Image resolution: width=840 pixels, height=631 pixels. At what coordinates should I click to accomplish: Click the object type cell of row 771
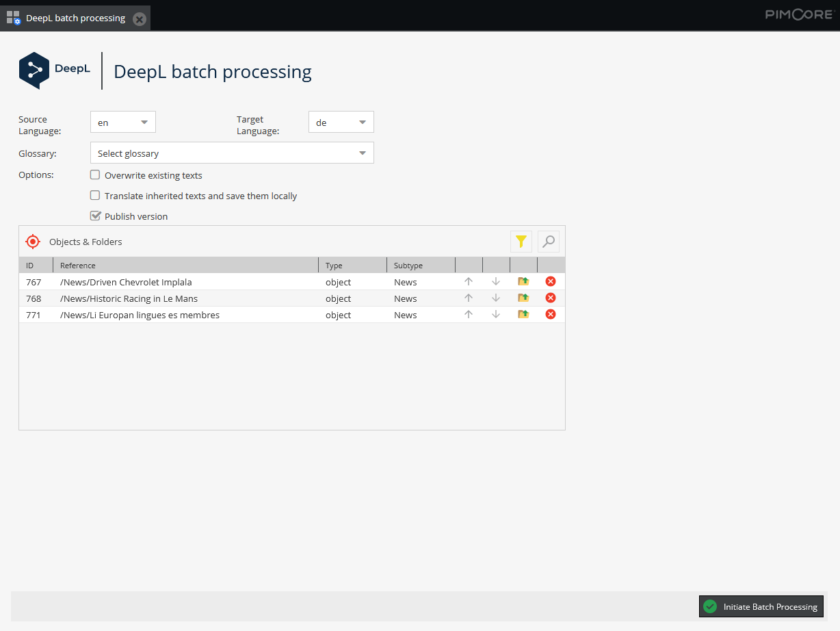[x=352, y=315]
